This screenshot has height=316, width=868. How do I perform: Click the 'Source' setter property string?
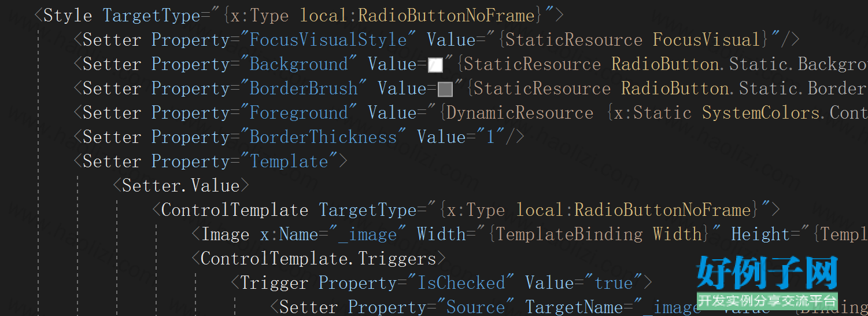pos(475,307)
